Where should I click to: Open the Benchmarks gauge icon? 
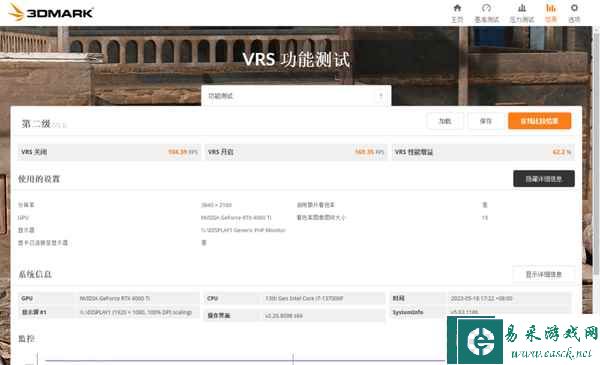click(486, 8)
